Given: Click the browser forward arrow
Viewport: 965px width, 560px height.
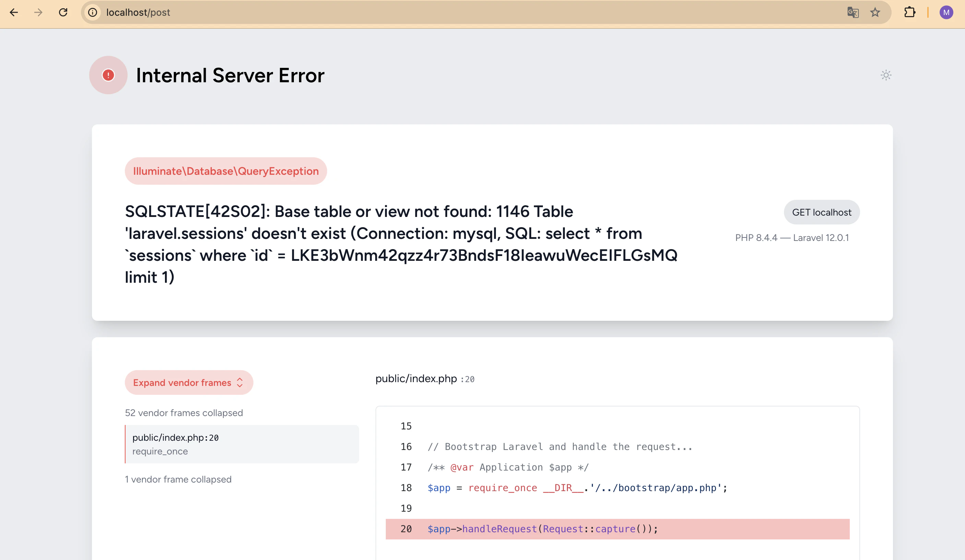Looking at the screenshot, I should [38, 12].
